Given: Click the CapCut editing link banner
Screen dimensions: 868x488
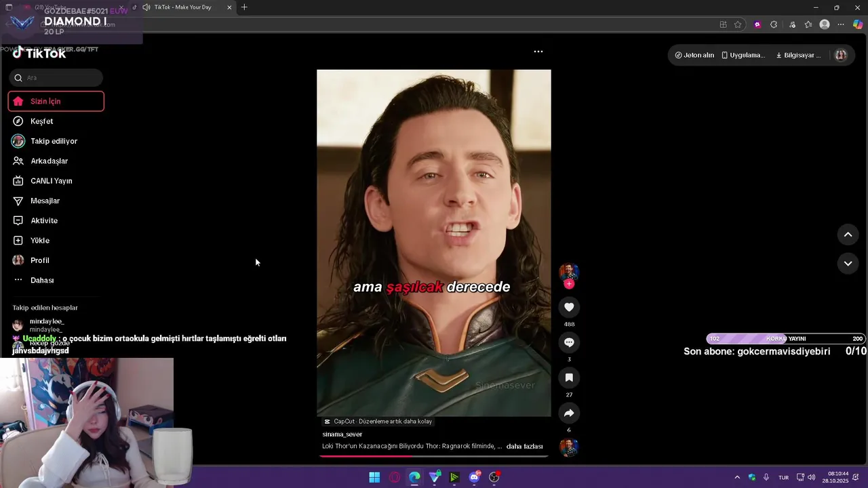Looking at the screenshot, I should tap(378, 422).
